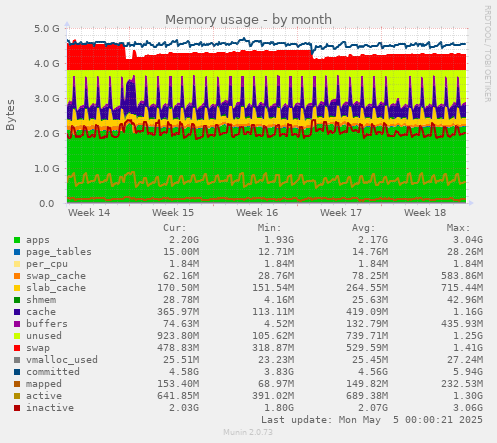Click the Avg: column header

364,228
